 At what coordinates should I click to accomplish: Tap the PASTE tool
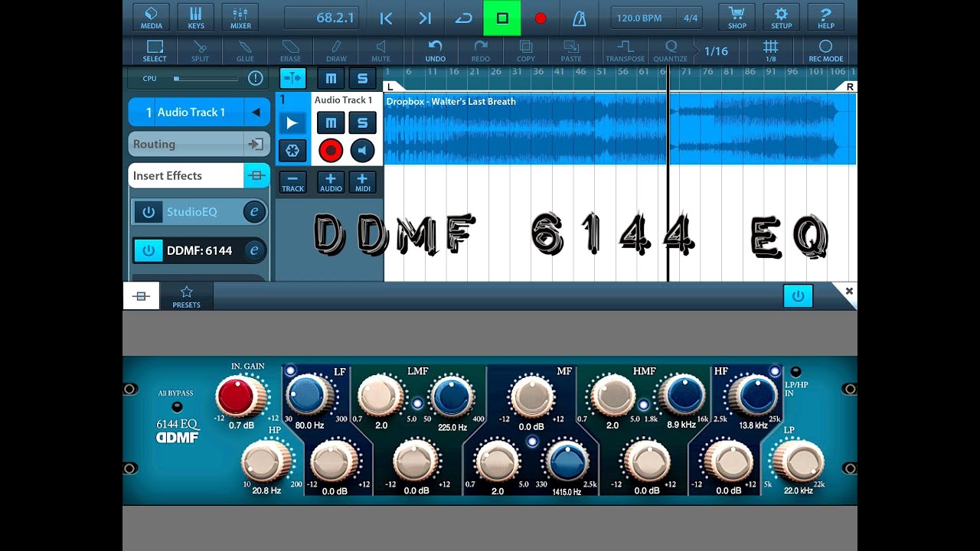[571, 51]
